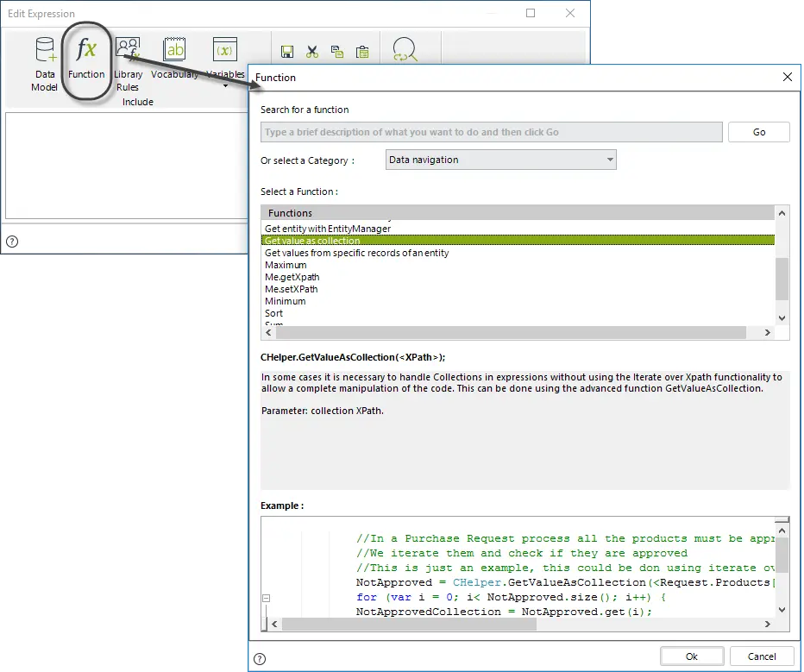
Task: Click the example code scroll left arrow
Action: tap(275, 624)
